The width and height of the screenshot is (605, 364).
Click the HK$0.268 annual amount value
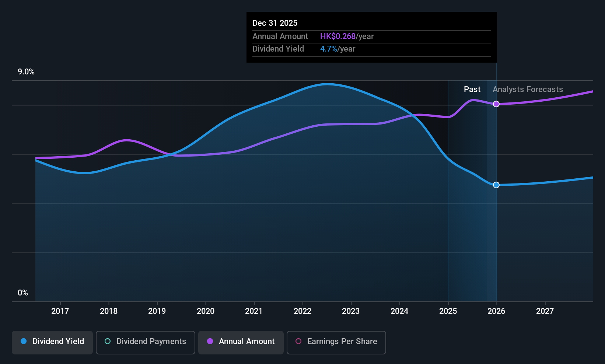(338, 36)
